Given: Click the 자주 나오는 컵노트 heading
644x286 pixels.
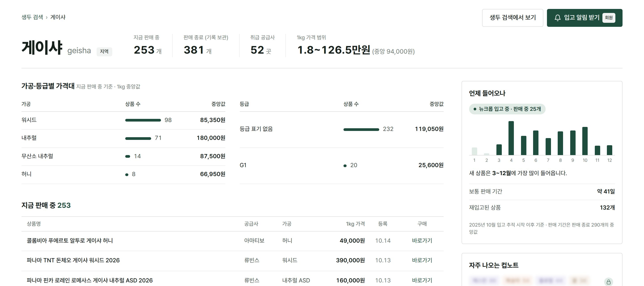Looking at the screenshot, I should [494, 265].
